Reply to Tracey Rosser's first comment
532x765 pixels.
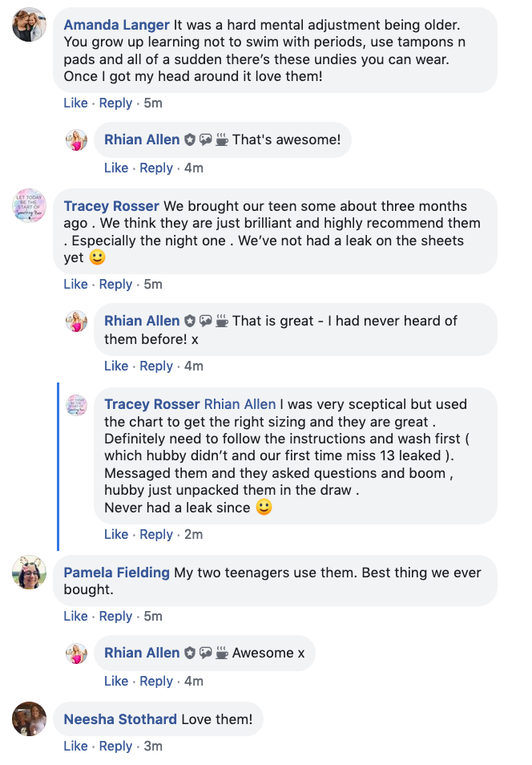(x=115, y=284)
